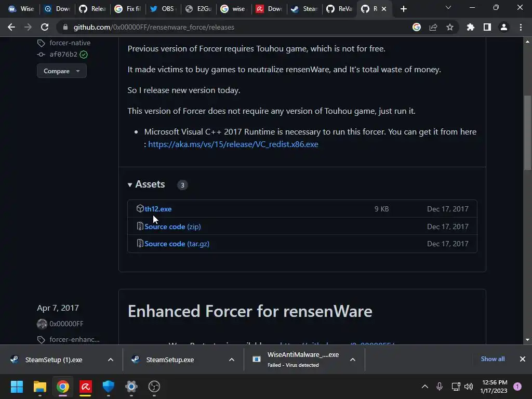Open Chrome profile avatar
Viewport: 532px width, 399px height.
504,27
